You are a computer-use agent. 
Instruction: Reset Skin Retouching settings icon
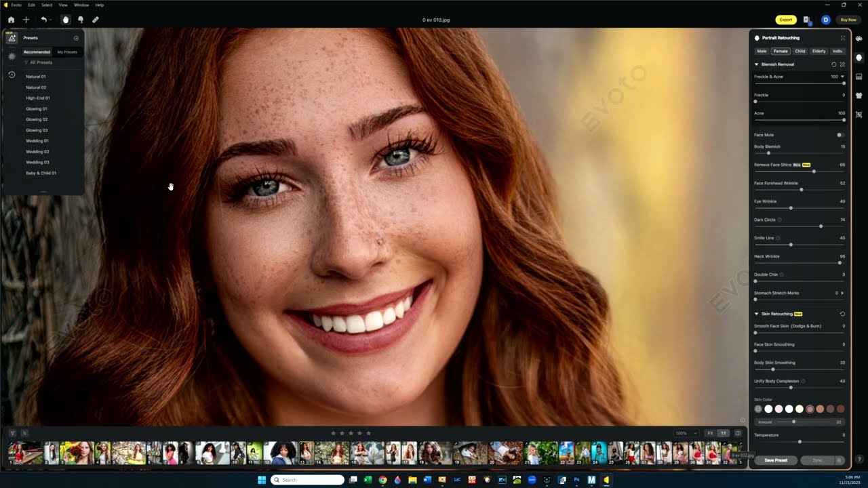point(842,314)
